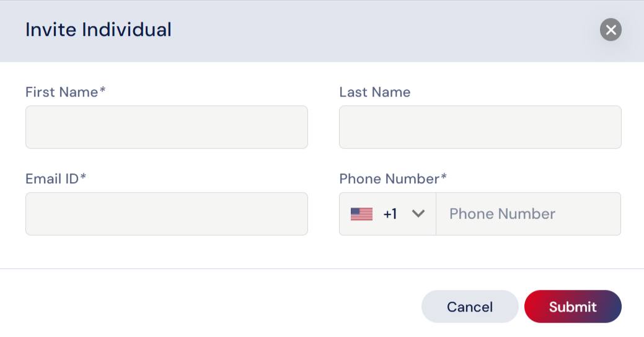Submit the invite form

pyautogui.click(x=573, y=306)
